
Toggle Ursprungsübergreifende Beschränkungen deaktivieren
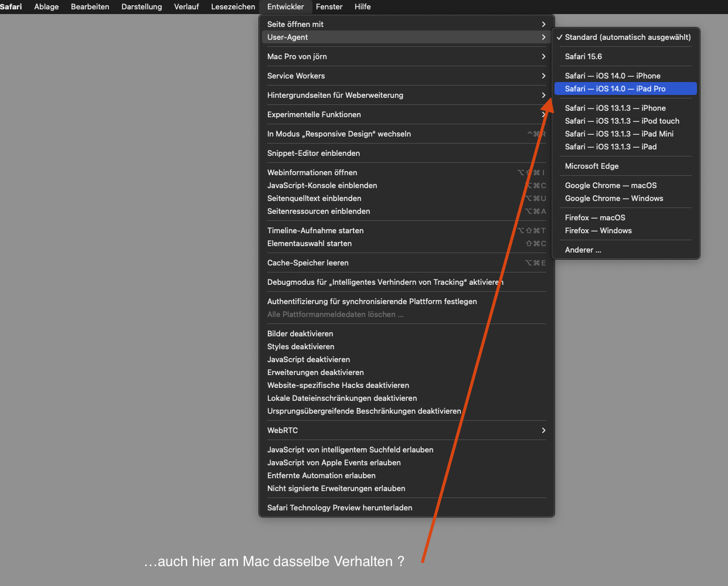407,411
